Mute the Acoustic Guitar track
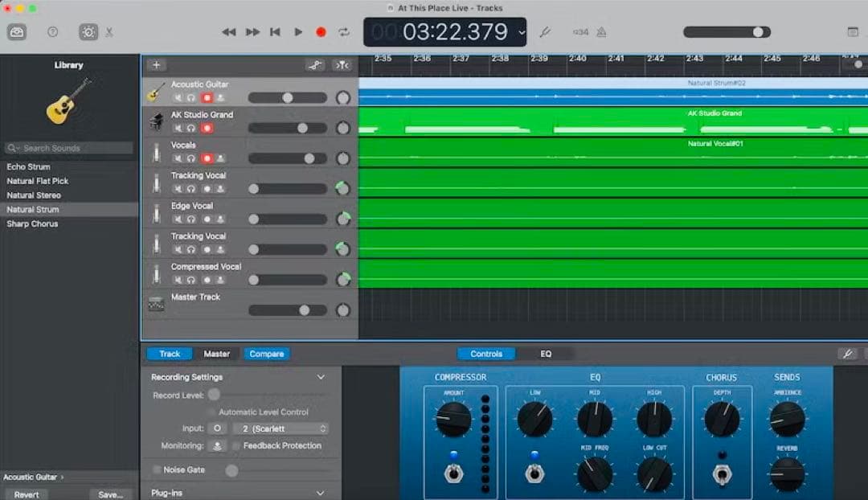Screen dimensions: 868x500 (178, 96)
